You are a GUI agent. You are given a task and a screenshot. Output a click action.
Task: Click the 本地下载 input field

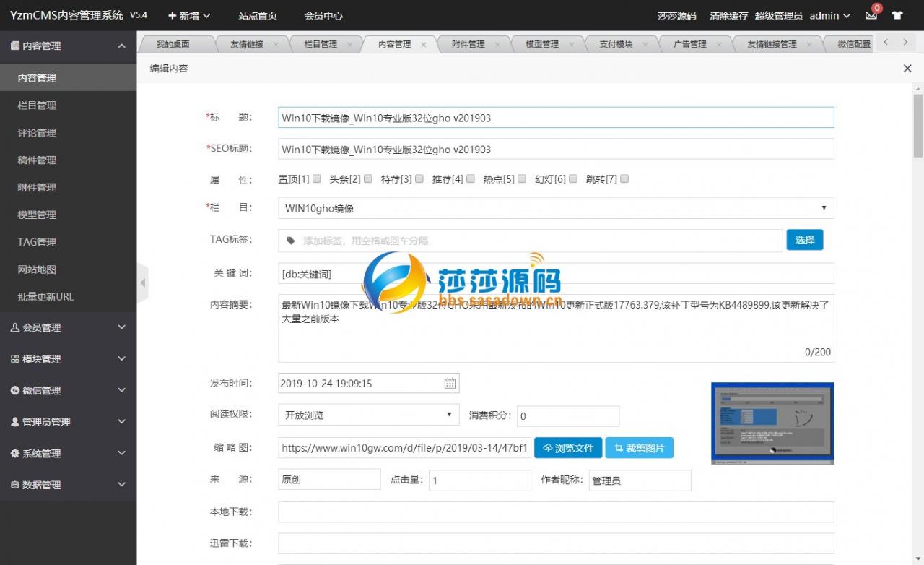tap(556, 512)
